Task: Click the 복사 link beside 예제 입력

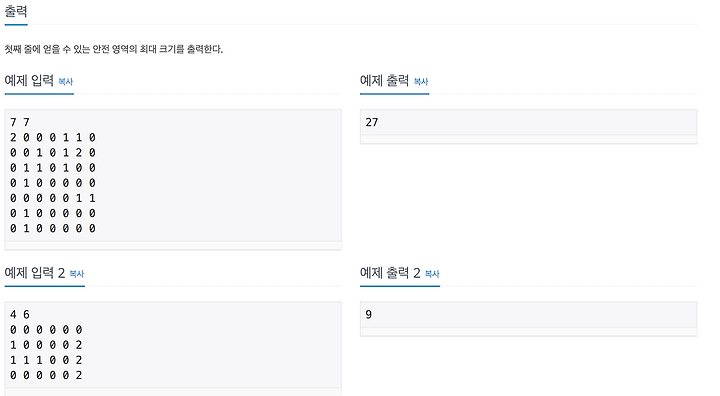Action: [66, 82]
